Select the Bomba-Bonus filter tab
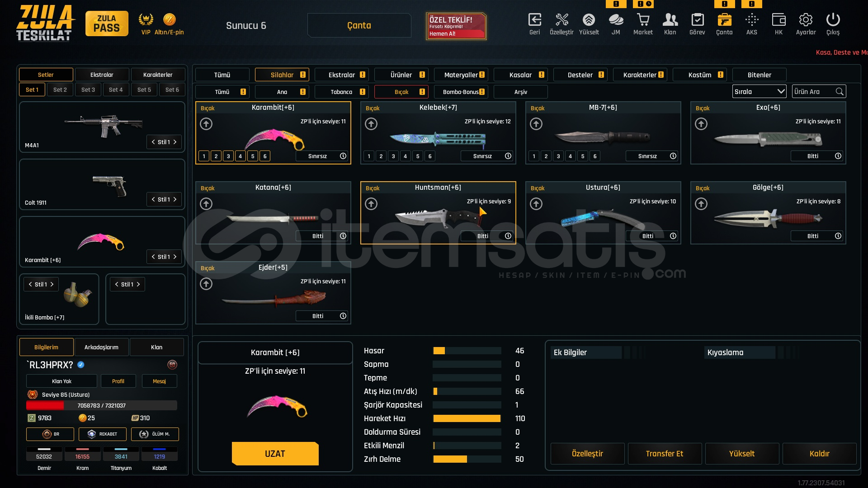This screenshot has height=488, width=868. point(461,92)
